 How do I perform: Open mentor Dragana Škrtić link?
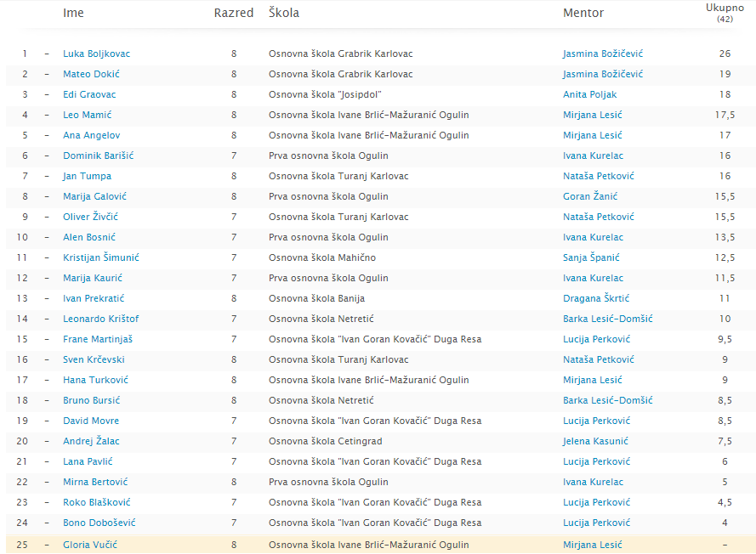pos(596,298)
